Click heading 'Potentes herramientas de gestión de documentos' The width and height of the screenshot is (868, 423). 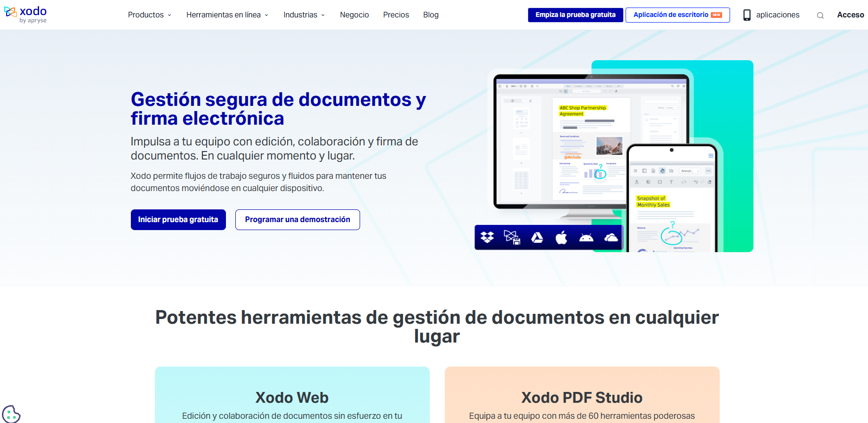pyautogui.click(x=437, y=327)
